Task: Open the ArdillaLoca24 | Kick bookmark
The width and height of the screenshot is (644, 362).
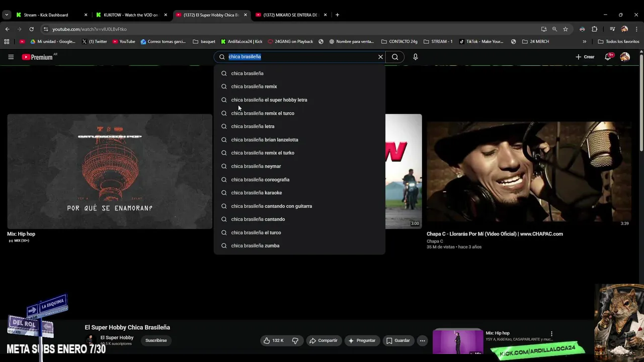Action: coord(242,42)
